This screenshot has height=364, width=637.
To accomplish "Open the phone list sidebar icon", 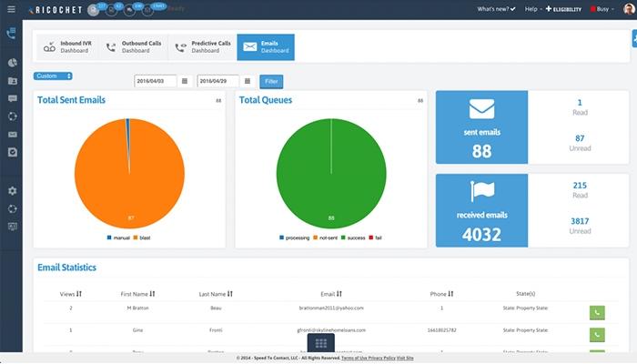I will [12, 34].
